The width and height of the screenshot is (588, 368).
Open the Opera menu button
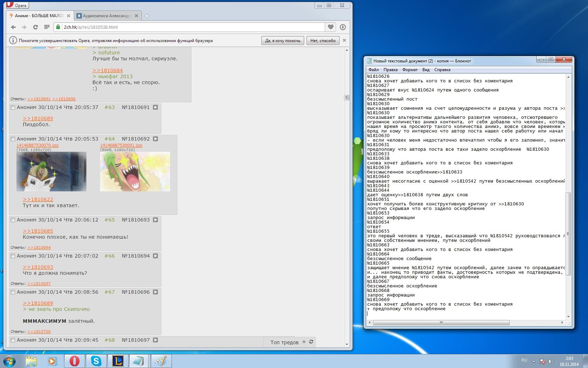coord(17,5)
